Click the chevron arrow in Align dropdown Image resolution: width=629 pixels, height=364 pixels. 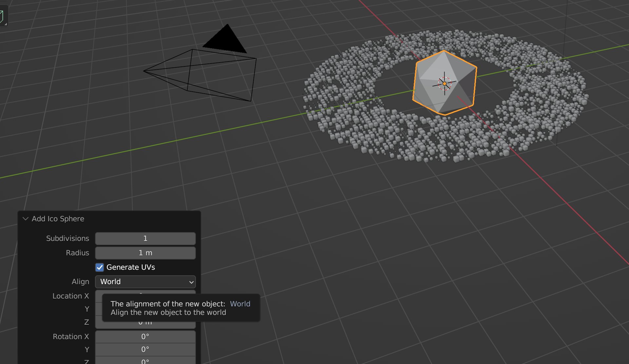[191, 282]
